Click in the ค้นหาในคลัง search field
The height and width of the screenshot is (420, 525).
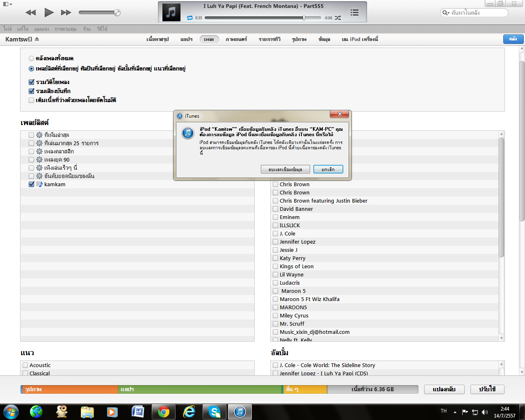tap(474, 13)
